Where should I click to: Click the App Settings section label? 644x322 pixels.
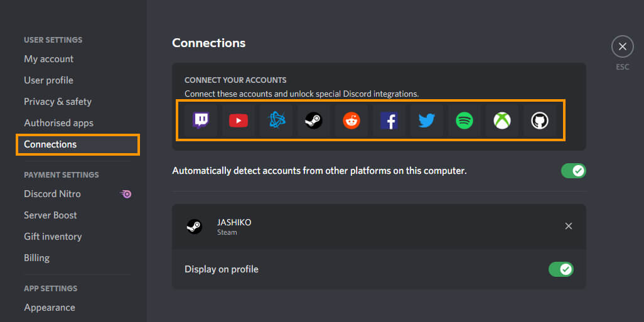pyautogui.click(x=50, y=288)
